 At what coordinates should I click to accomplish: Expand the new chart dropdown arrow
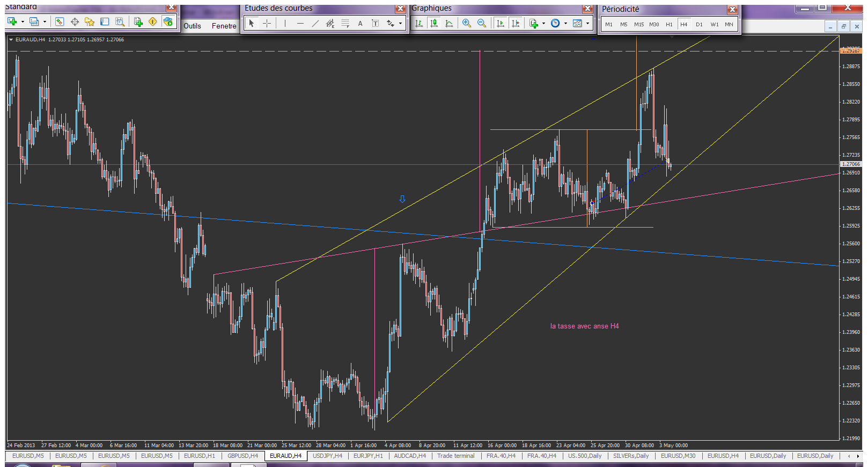click(23, 21)
